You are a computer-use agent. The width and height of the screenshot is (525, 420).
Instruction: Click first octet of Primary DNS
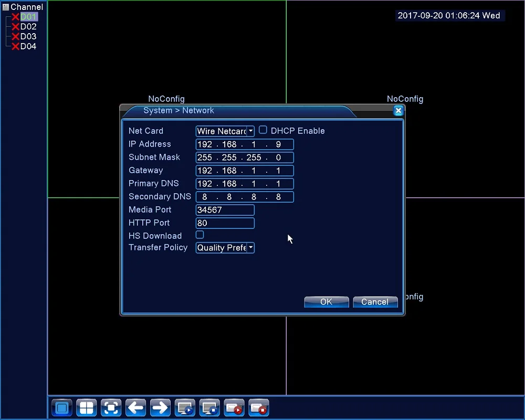(205, 184)
